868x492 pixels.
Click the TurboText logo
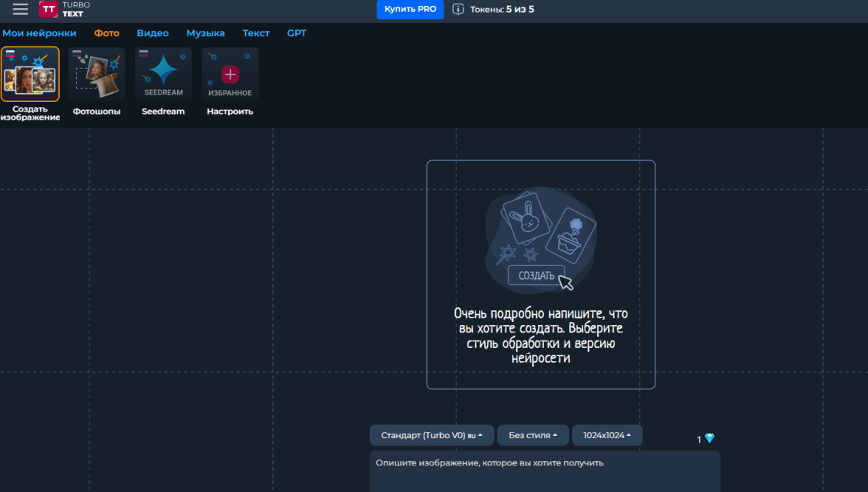[64, 10]
